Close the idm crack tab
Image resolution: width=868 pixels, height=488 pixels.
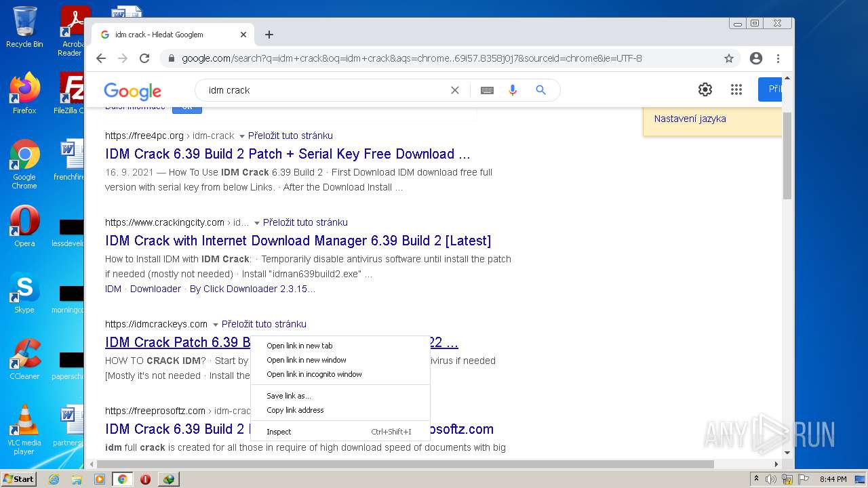click(x=243, y=35)
